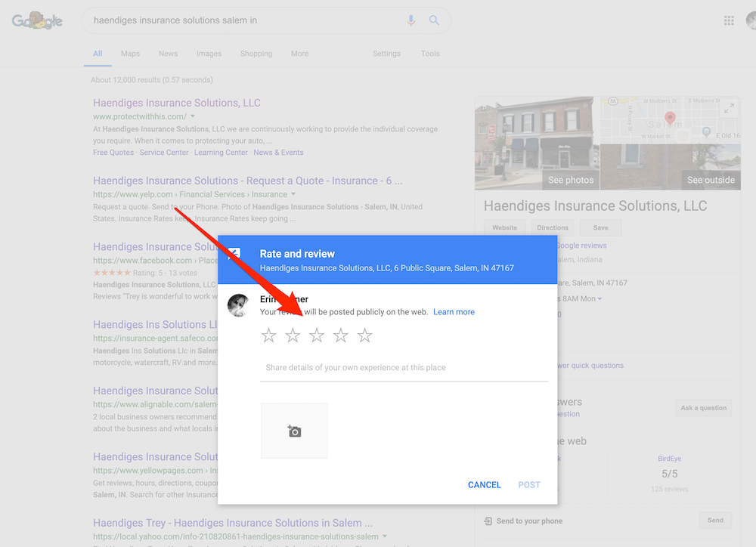This screenshot has height=547, width=756.
Task: Open the More search menu
Action: point(299,54)
